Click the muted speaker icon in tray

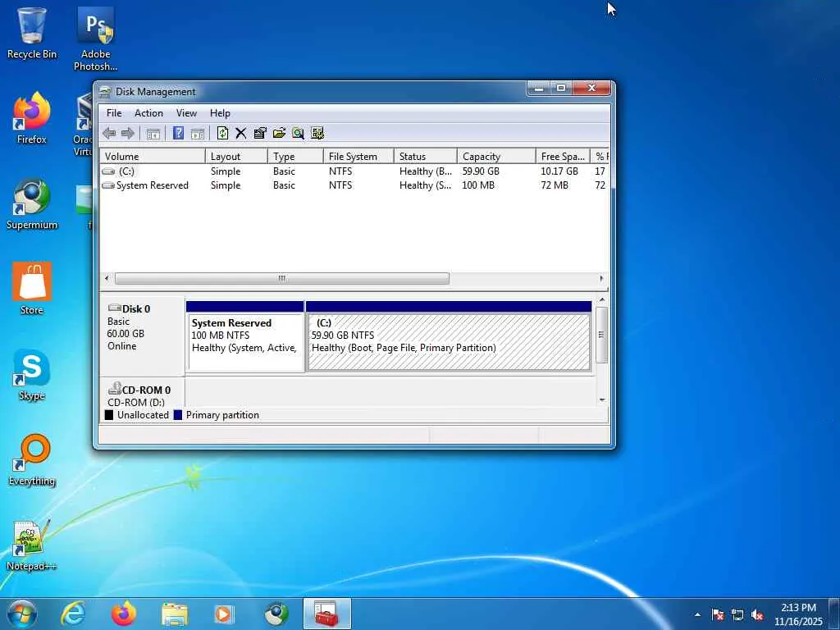[x=758, y=614]
